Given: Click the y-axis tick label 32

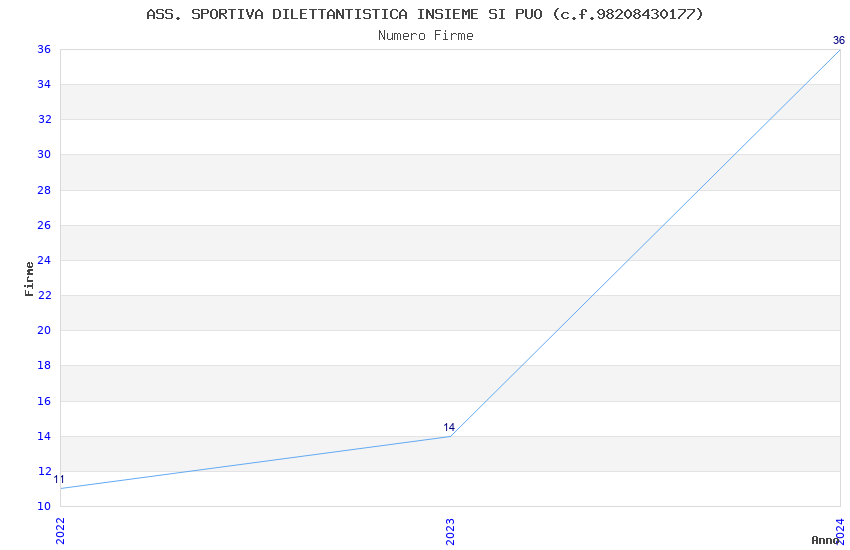Looking at the screenshot, I should (44, 119).
